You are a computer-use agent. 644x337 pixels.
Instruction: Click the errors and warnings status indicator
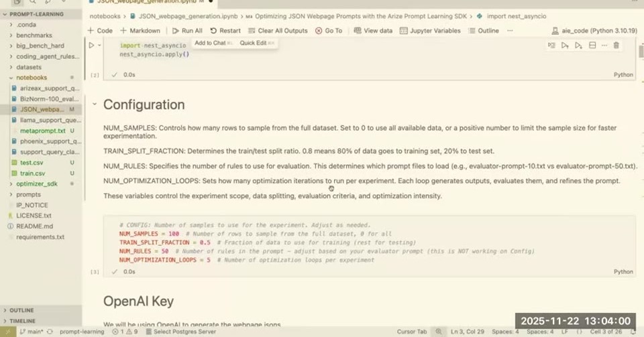(x=125, y=332)
